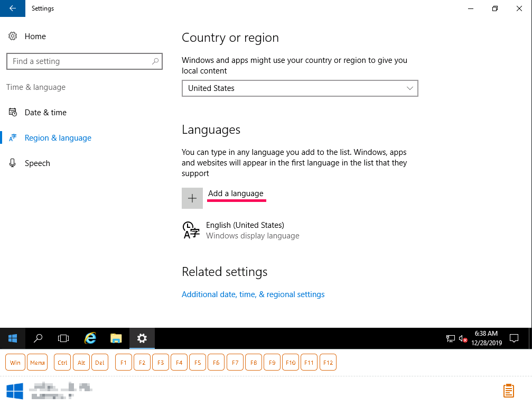Screen dimensions: 532x406
Task: Click the Speech microphone icon
Action: tap(13, 163)
